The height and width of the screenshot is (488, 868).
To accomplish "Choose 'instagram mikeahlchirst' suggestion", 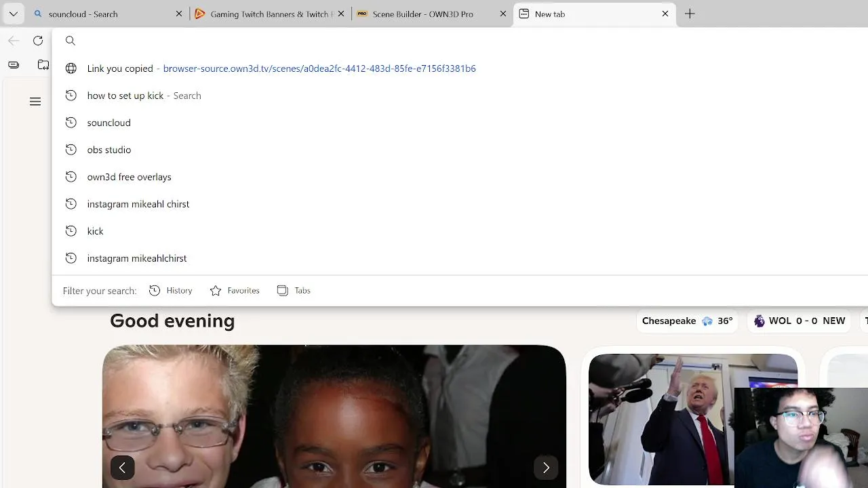I will point(461,258).
